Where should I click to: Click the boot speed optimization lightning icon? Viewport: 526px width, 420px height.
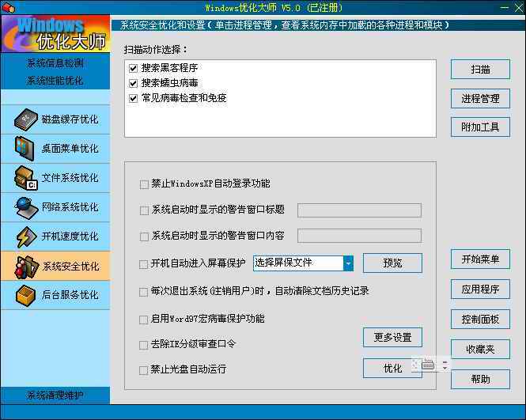click(x=26, y=236)
